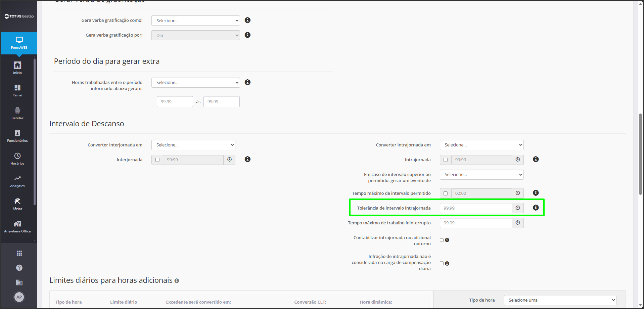Screen dimensions: 644x309
Task: Show info icon for Interjornada
Action: coord(247,159)
